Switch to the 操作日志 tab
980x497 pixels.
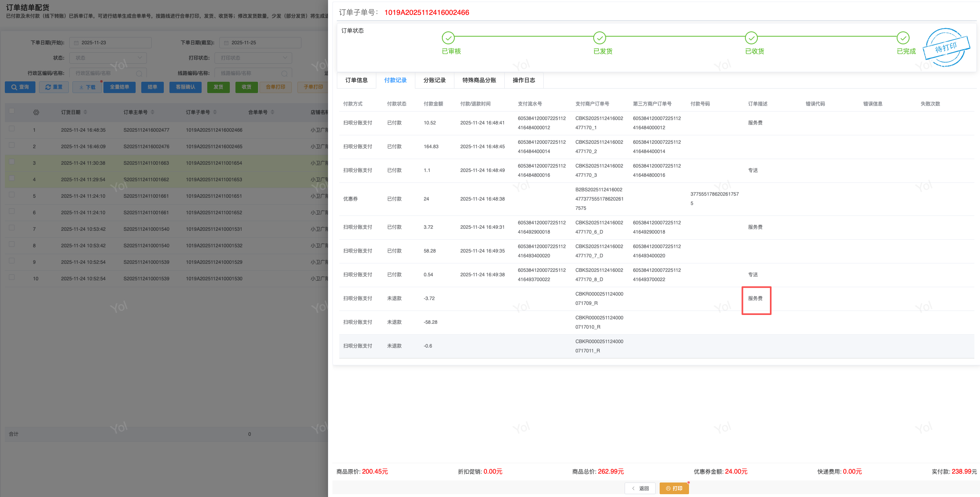(524, 80)
